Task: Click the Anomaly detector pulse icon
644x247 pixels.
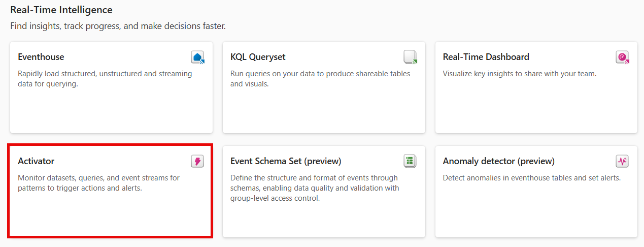Action: pos(622,162)
